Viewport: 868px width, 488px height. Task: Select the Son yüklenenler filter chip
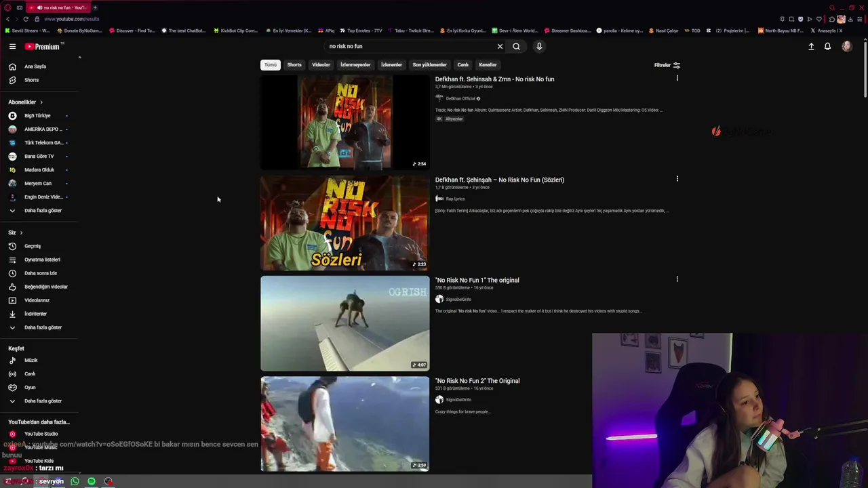429,64
